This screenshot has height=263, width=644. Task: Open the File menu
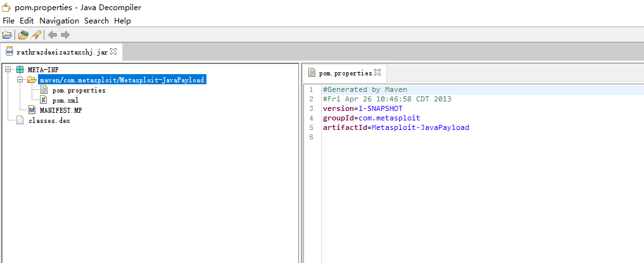click(8, 20)
